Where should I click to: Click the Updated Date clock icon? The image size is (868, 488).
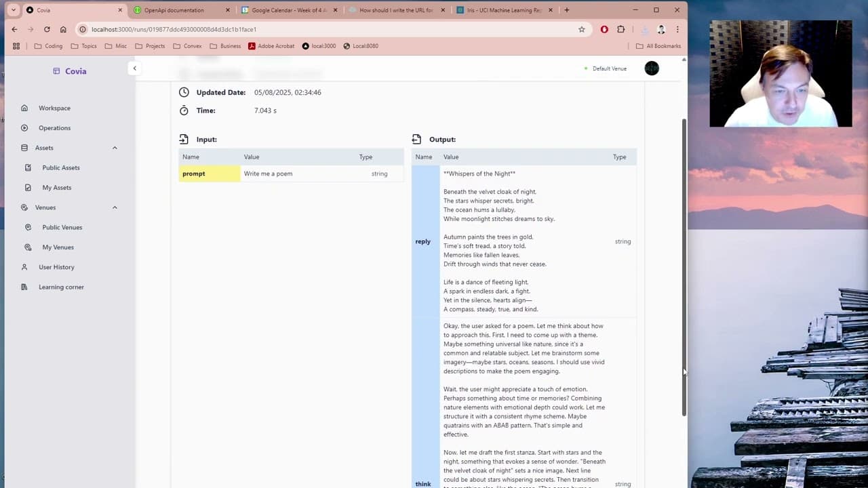point(184,92)
